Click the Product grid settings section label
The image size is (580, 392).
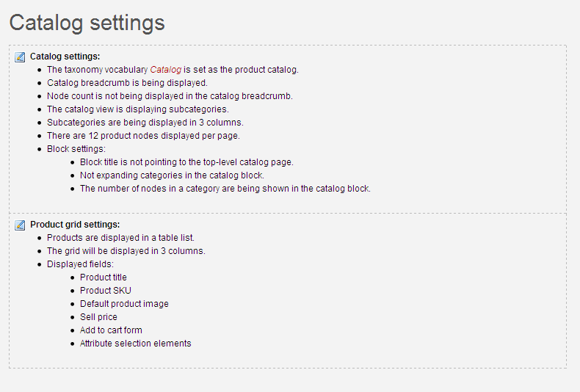point(75,225)
